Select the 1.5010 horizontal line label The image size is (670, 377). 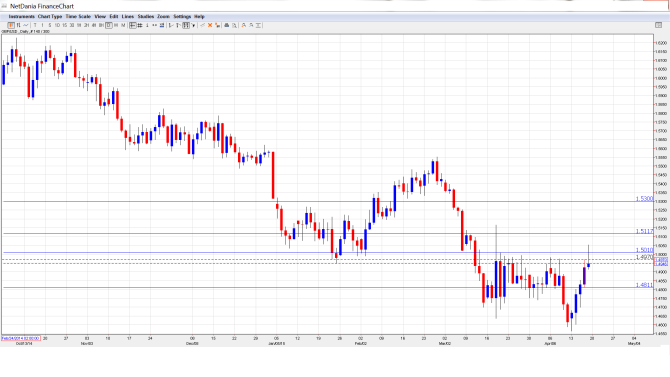(644, 250)
